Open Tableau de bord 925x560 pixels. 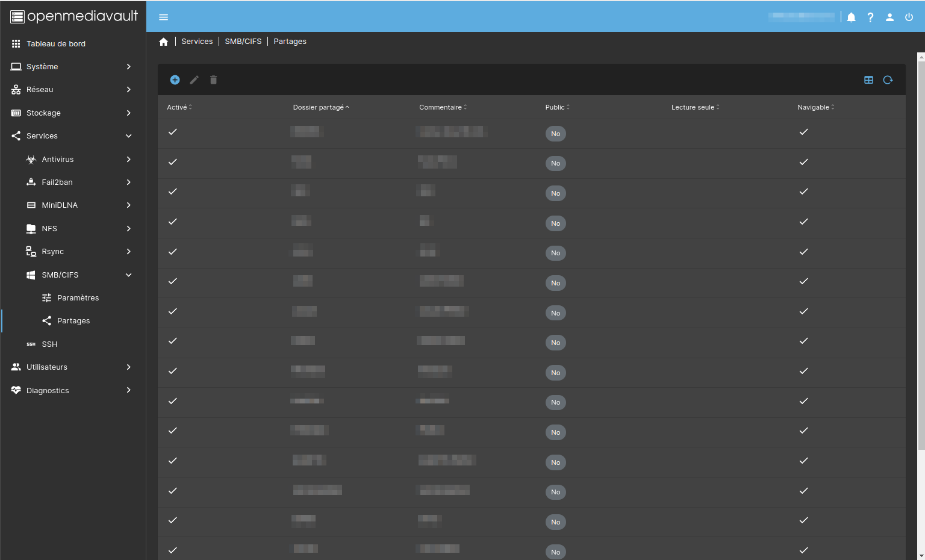point(56,44)
